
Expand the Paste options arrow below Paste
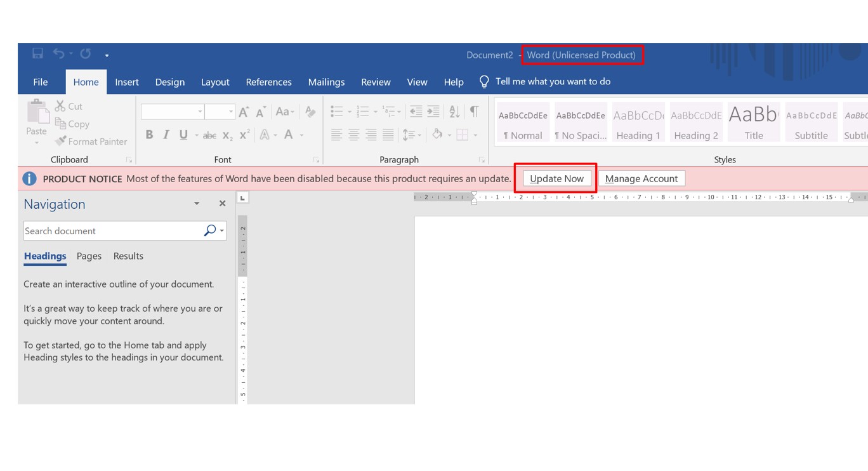(x=36, y=143)
